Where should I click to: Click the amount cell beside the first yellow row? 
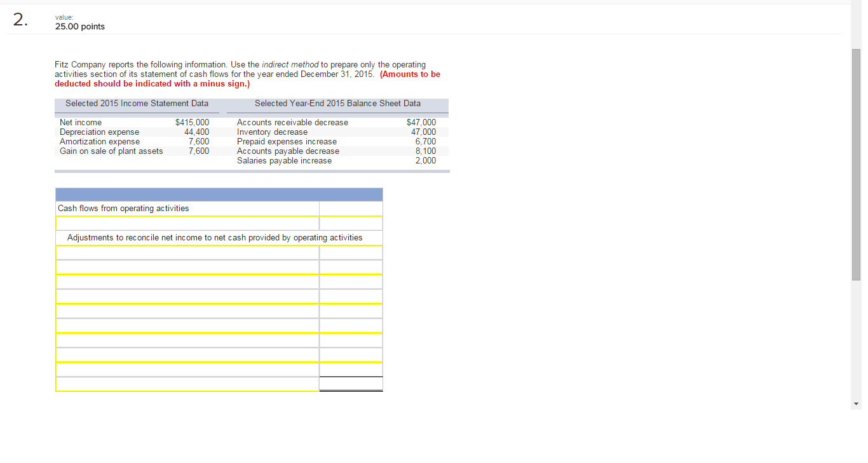[351, 223]
